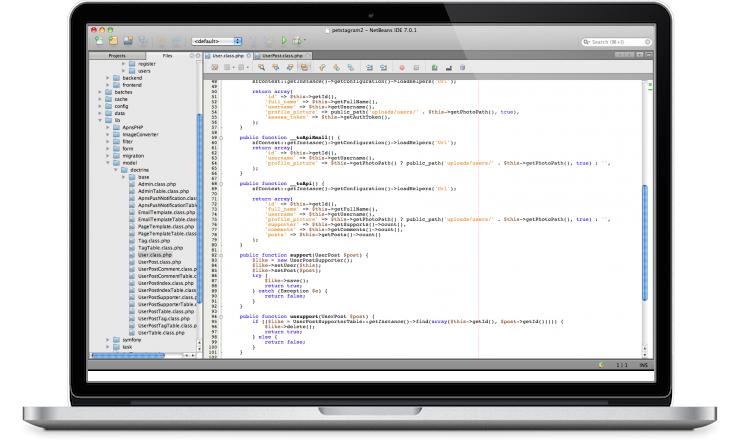Select TagTable.class.php in file tree
This screenshot has width=740, height=440.
[x=160, y=248]
